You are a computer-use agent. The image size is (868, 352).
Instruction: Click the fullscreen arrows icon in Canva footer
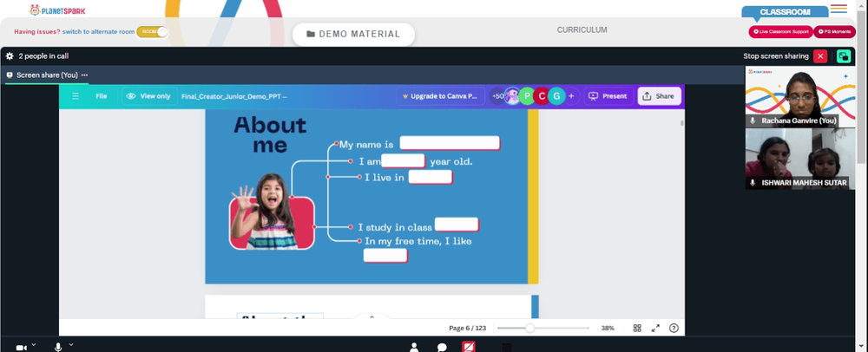click(x=655, y=328)
